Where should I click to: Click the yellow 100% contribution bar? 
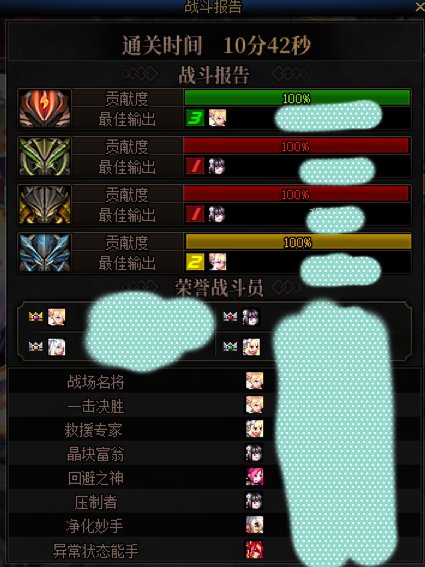[298, 242]
